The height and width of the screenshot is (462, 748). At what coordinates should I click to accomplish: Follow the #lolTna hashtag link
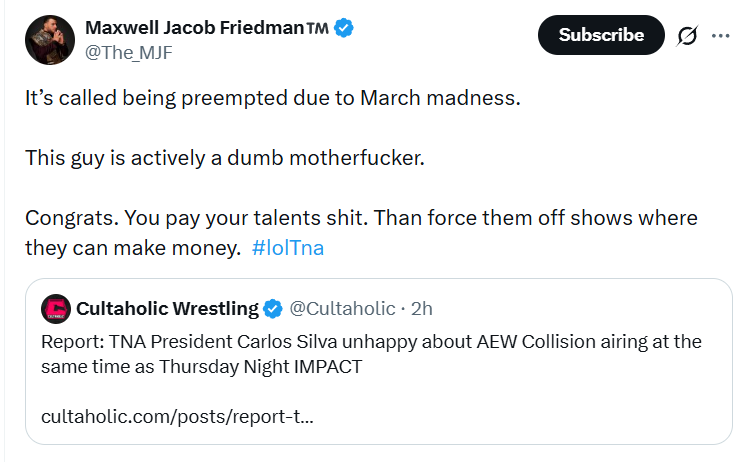(x=288, y=248)
